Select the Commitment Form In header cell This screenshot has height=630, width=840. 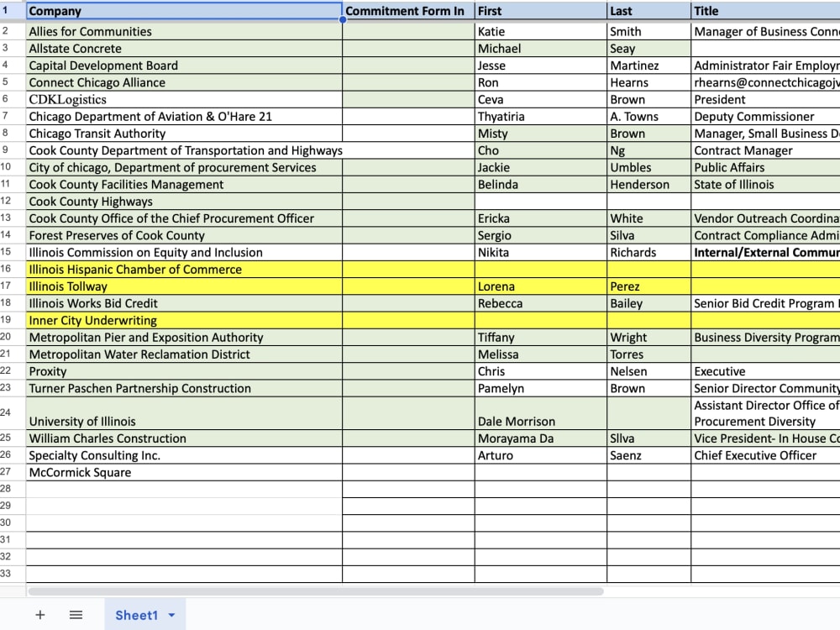coord(409,11)
